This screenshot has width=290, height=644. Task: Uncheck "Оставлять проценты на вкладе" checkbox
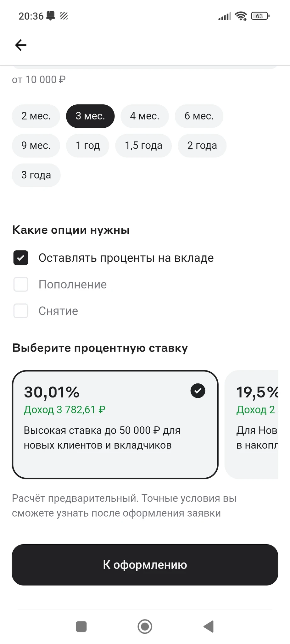click(x=21, y=258)
